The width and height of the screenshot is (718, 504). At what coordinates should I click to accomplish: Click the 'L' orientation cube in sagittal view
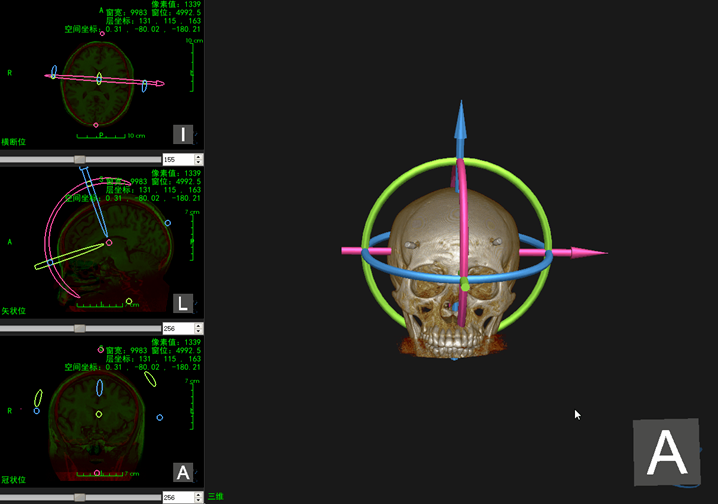tap(183, 303)
